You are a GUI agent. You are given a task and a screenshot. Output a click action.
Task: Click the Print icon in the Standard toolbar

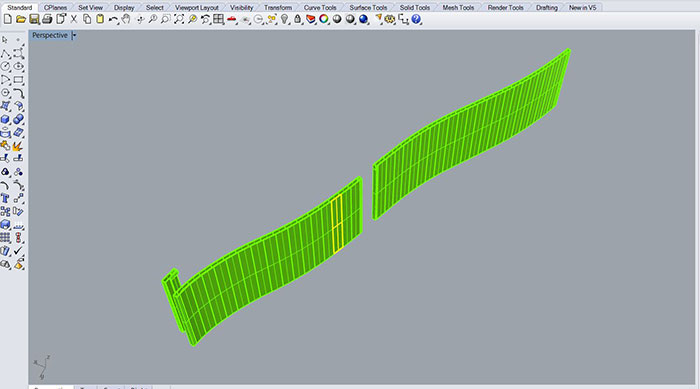click(x=47, y=19)
